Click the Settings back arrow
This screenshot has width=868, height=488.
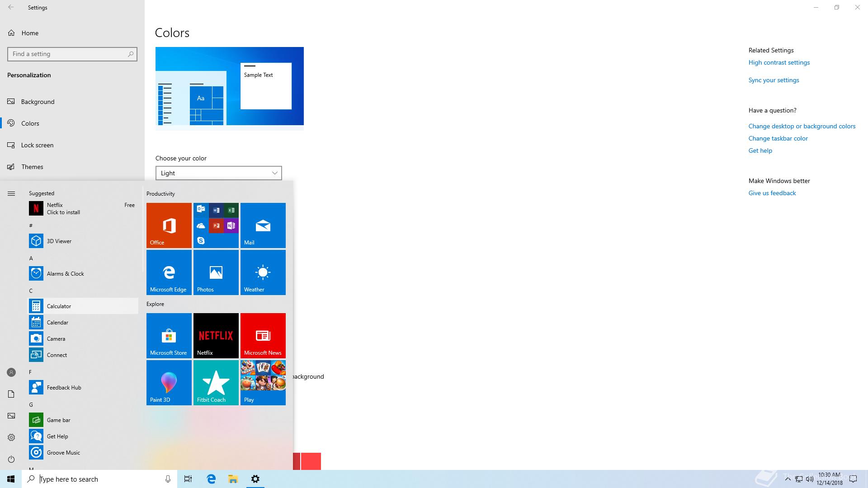[11, 7]
